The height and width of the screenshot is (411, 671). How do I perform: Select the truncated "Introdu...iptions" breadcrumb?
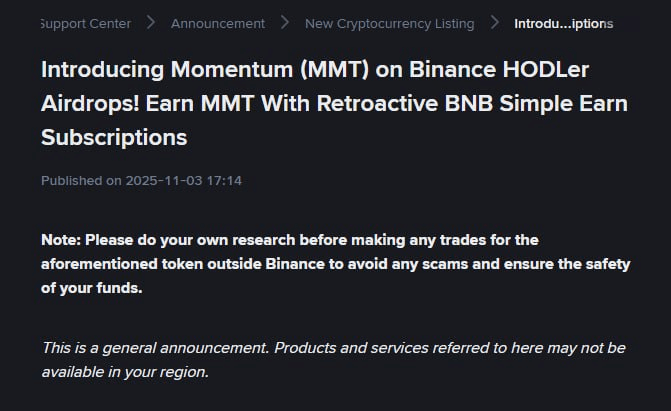pos(563,23)
